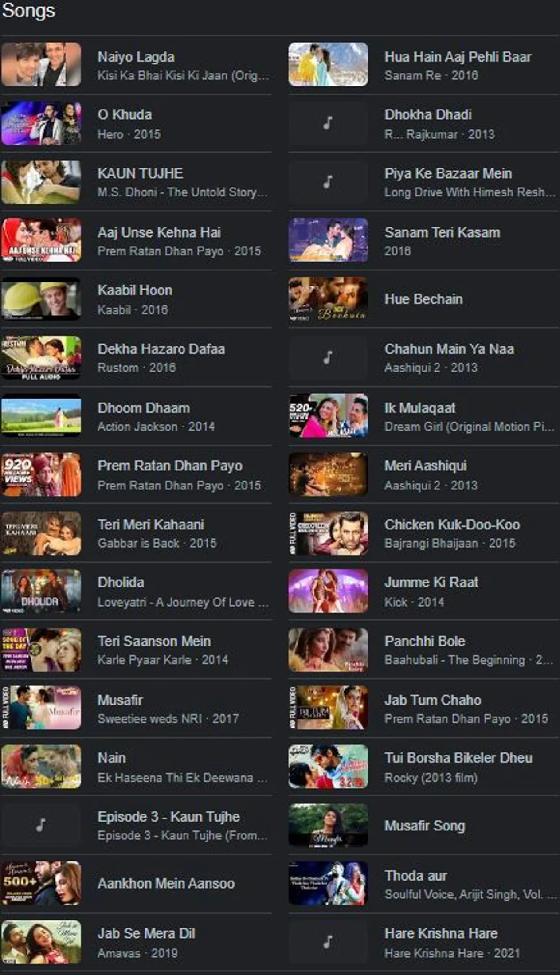Viewport: 560px width, 975px height.
Task: Select the music note placeholder beside Chahun Main Ya Naa
Action: [x=328, y=357]
